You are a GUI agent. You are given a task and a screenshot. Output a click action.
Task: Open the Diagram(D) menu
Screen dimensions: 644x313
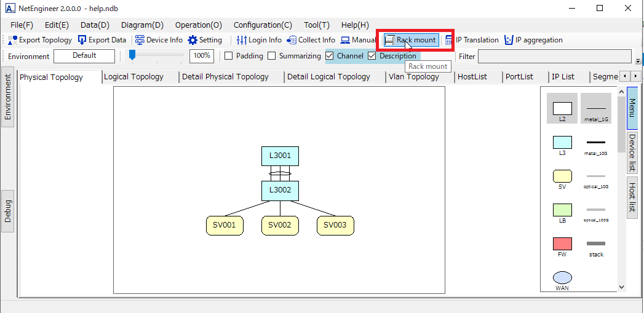pyautogui.click(x=142, y=25)
